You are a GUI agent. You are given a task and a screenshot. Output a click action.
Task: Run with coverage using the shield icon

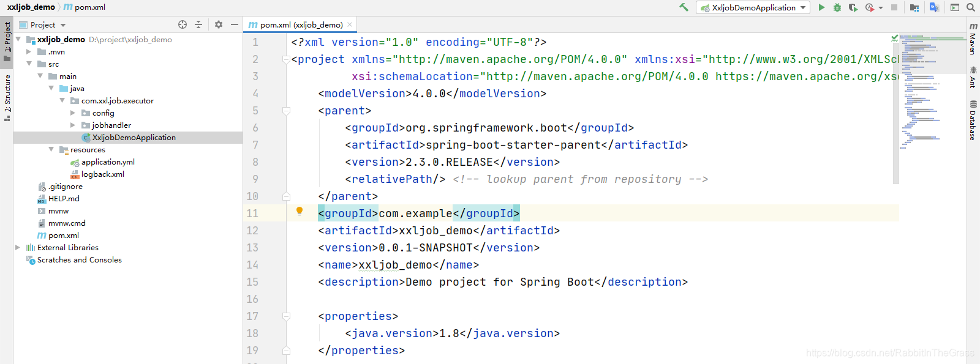coord(853,7)
